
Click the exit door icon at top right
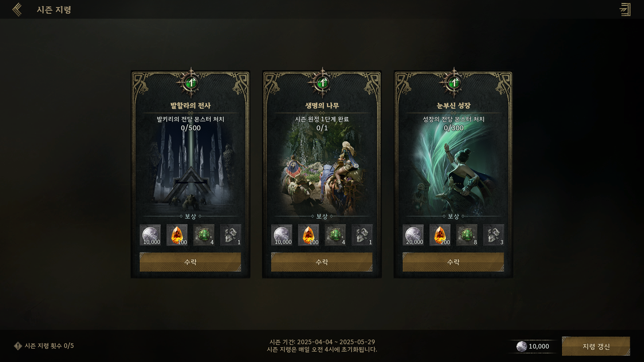pyautogui.click(x=625, y=9)
